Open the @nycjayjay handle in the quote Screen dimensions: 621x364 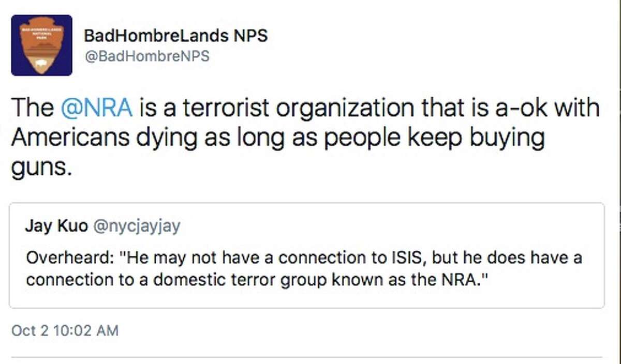pyautogui.click(x=137, y=227)
